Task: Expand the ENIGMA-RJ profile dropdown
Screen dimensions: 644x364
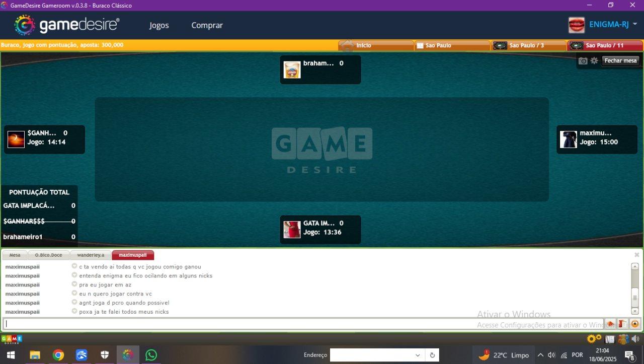Action: point(635,24)
